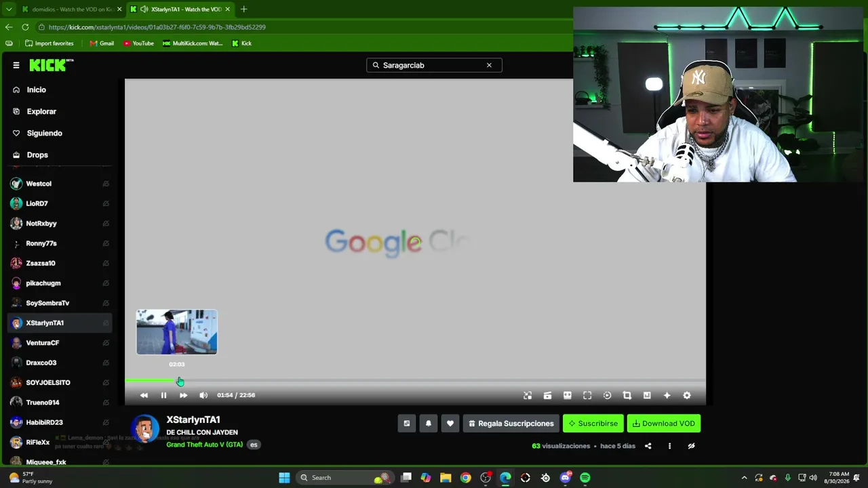Screen dimensions: 868x488
Task: Rewind the video with the backward button
Action: pyautogui.click(x=144, y=395)
